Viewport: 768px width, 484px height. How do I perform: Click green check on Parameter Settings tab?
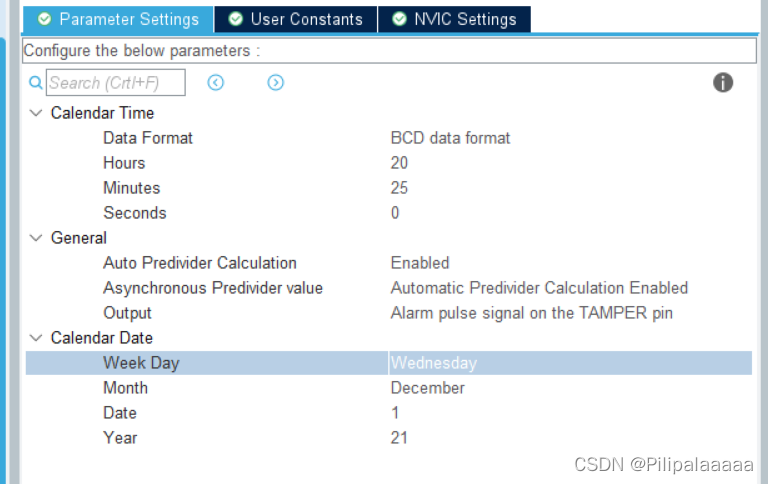tap(45, 19)
